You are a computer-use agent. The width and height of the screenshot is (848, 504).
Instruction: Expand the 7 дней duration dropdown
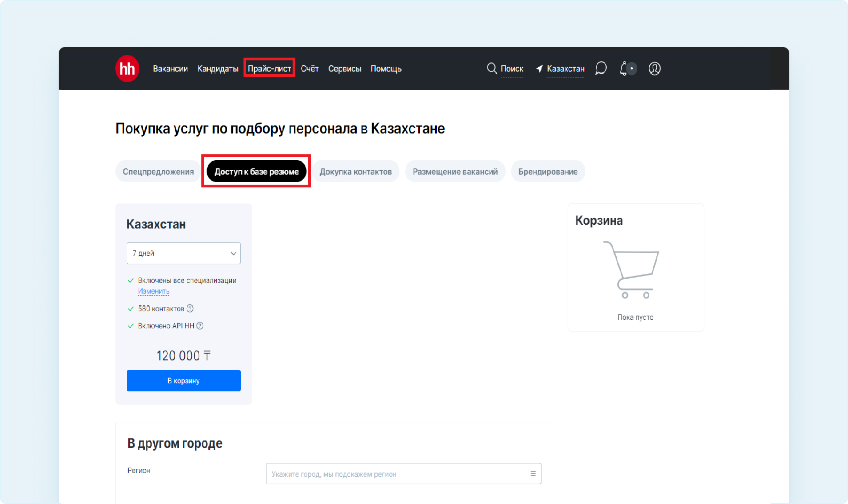184,253
